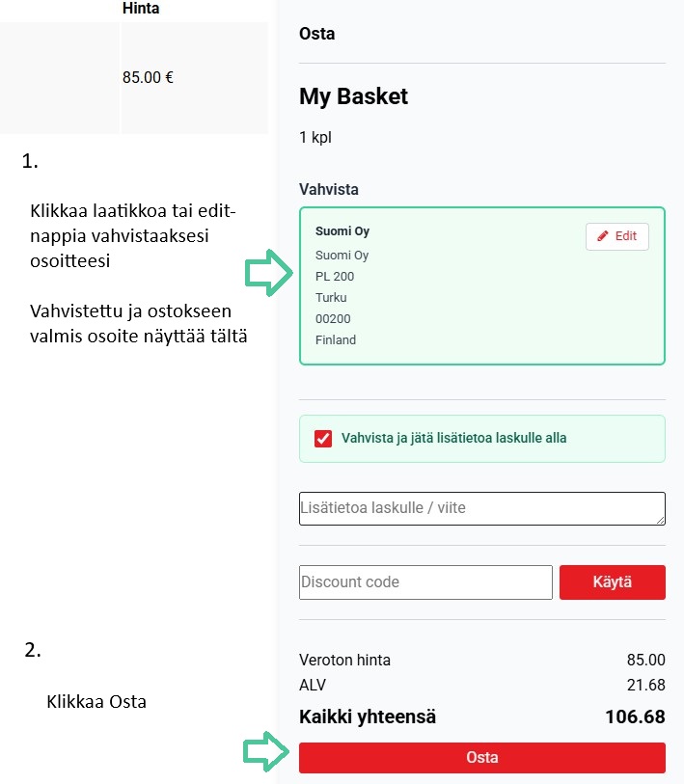This screenshot has width=684, height=784.
Task: Click the Osta heading at the top
Action: click(x=317, y=34)
